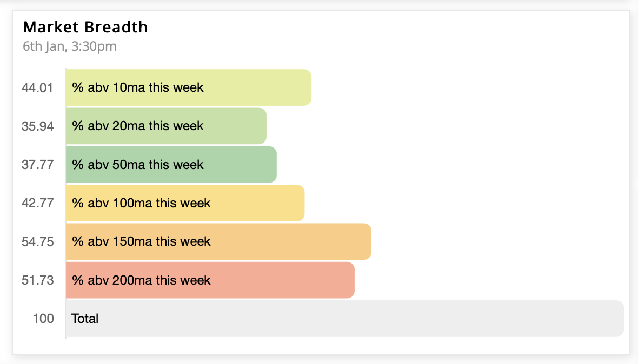
Task: Click the % abv 10ma this week bar
Action: pyautogui.click(x=189, y=87)
